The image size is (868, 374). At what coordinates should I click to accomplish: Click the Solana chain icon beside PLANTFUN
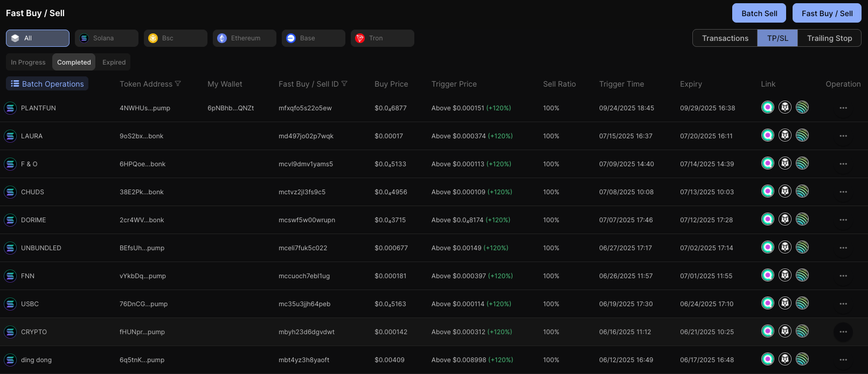click(10, 108)
